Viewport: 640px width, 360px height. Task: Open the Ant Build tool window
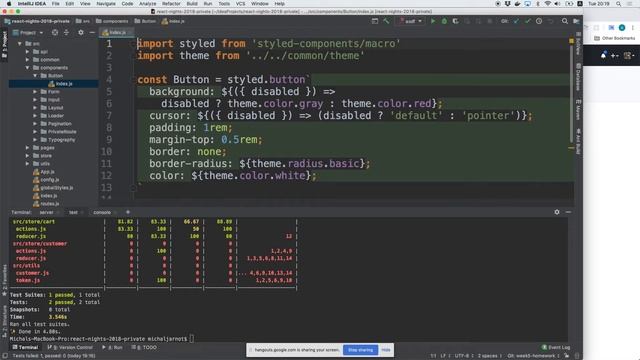[x=578, y=141]
